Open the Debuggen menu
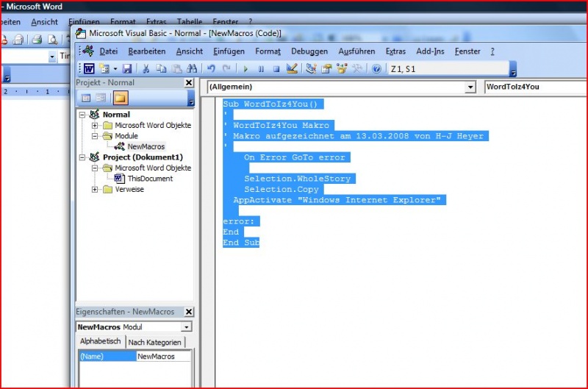This screenshot has width=588, height=389. pyautogui.click(x=309, y=51)
